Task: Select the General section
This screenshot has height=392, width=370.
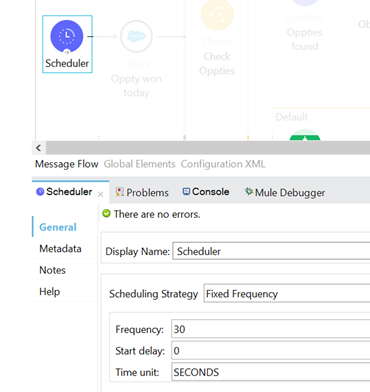Action: 58,227
